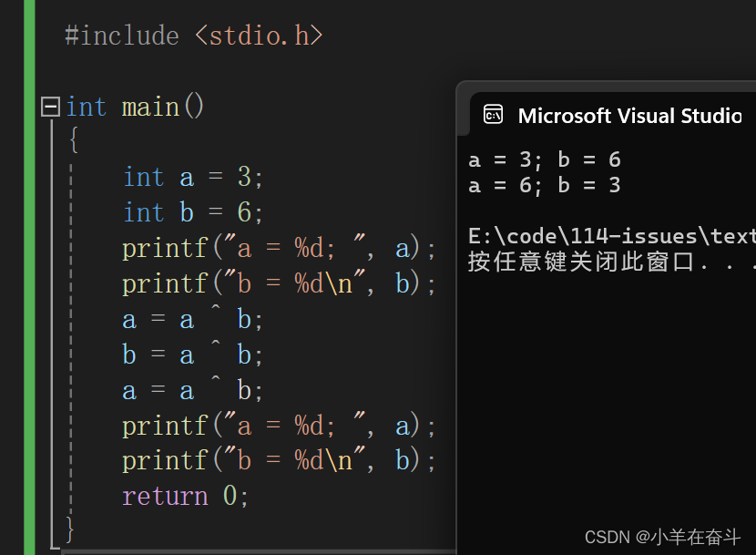
Task: Click the first 'a = a ^ b;' line
Action: tap(192, 319)
